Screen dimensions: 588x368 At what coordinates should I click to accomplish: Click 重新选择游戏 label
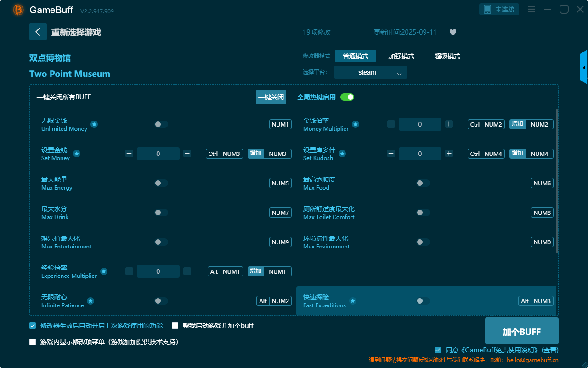point(76,32)
